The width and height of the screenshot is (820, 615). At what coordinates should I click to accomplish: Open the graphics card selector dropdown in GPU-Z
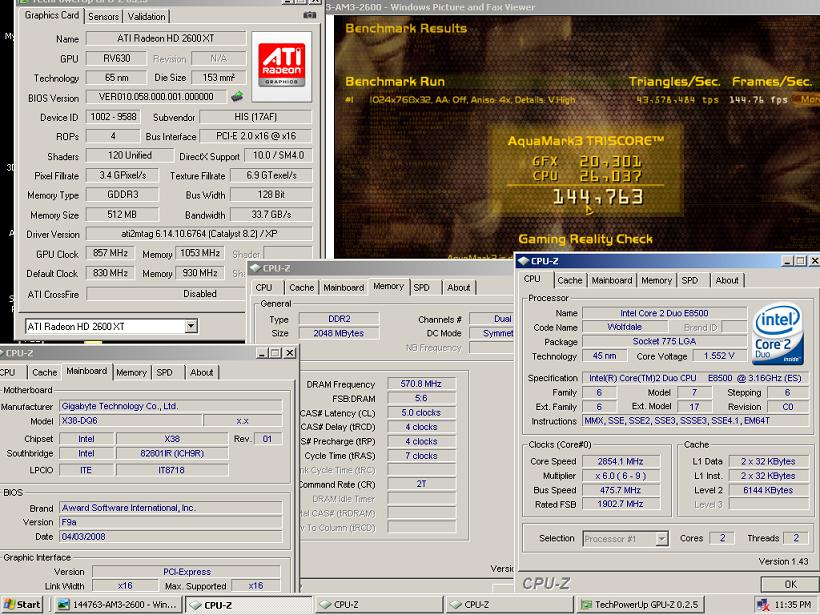click(x=191, y=326)
